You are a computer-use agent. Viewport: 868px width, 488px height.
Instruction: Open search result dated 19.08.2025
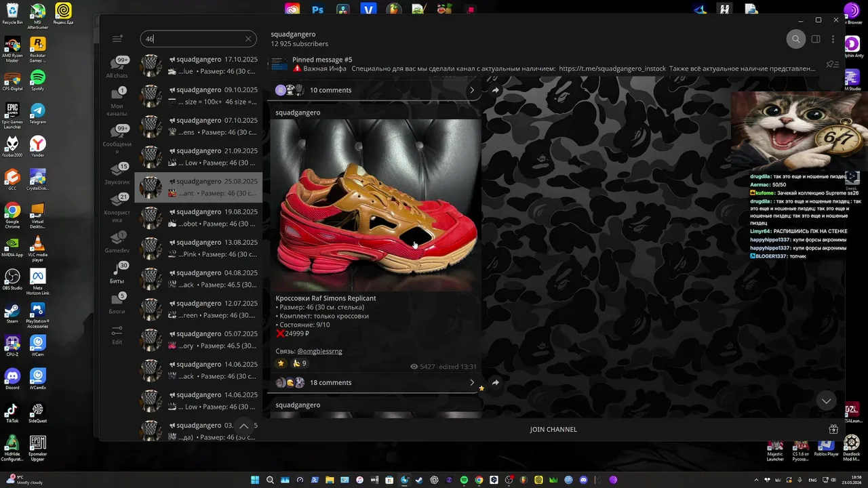pyautogui.click(x=199, y=218)
